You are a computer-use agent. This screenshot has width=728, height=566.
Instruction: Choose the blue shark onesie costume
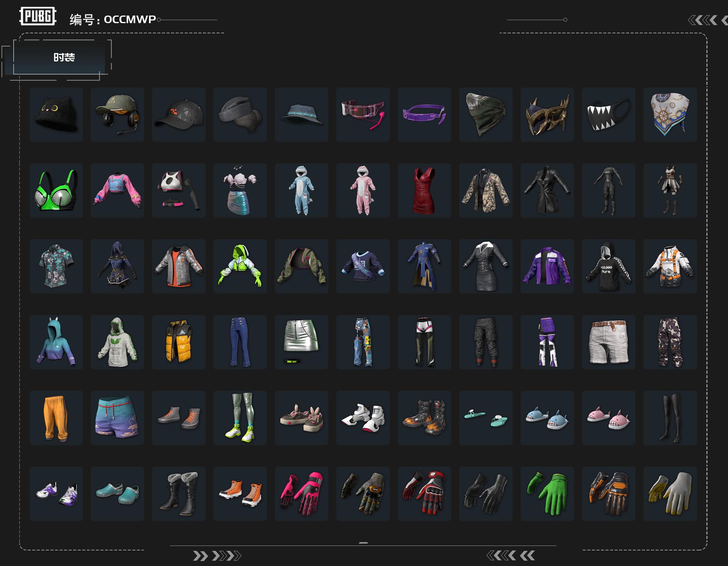(x=301, y=190)
